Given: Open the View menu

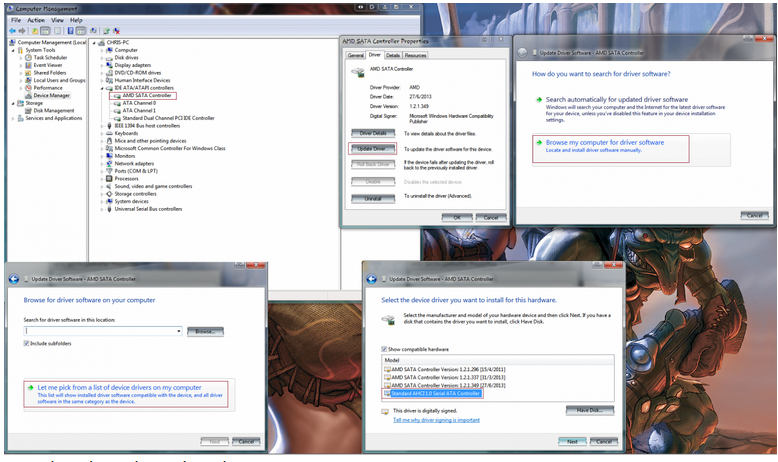Looking at the screenshot, I should tap(58, 20).
